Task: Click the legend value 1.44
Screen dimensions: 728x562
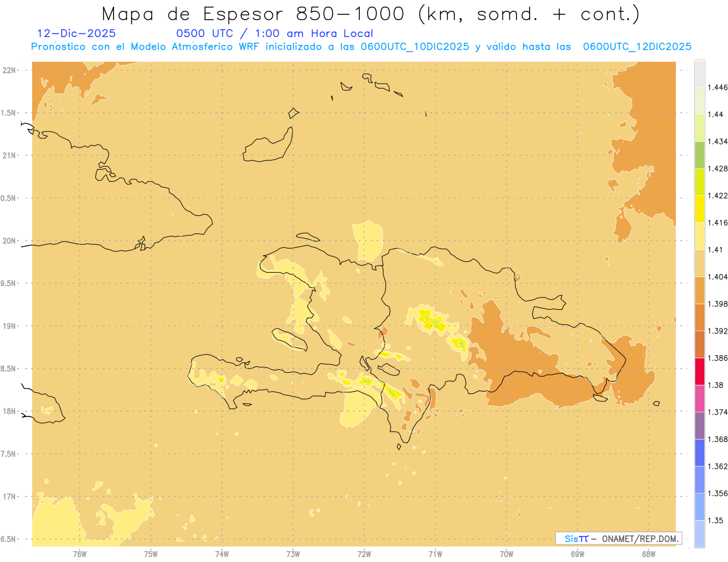Action: pyautogui.click(x=716, y=114)
